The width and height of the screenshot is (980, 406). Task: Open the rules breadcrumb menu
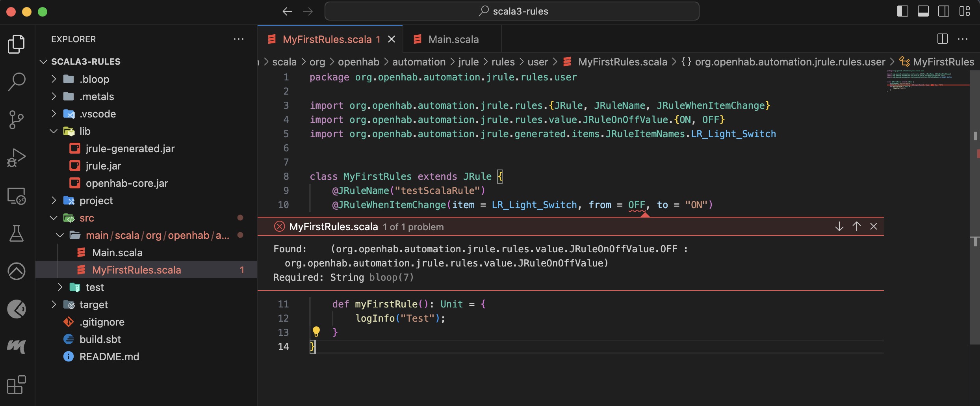503,61
